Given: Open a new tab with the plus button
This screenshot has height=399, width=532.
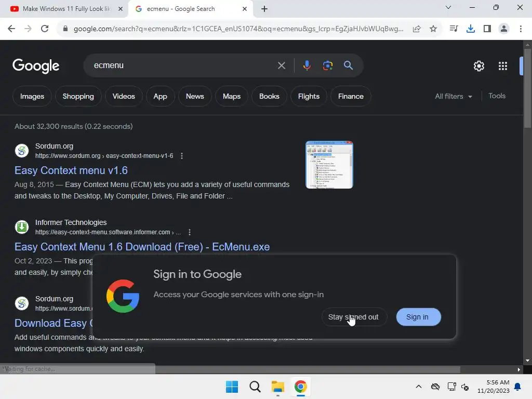Looking at the screenshot, I should pos(264,9).
